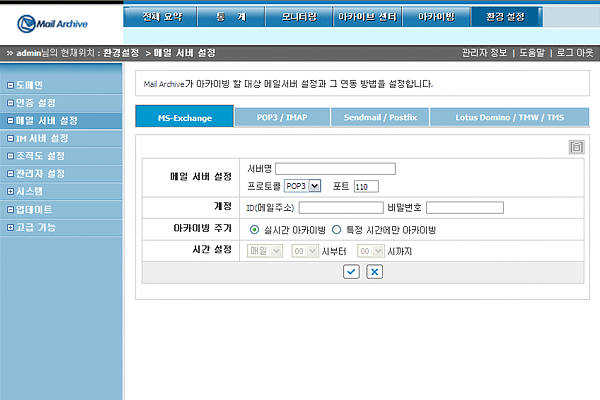
Task: Open the start hour 시부터 dropdown
Action: click(x=305, y=251)
